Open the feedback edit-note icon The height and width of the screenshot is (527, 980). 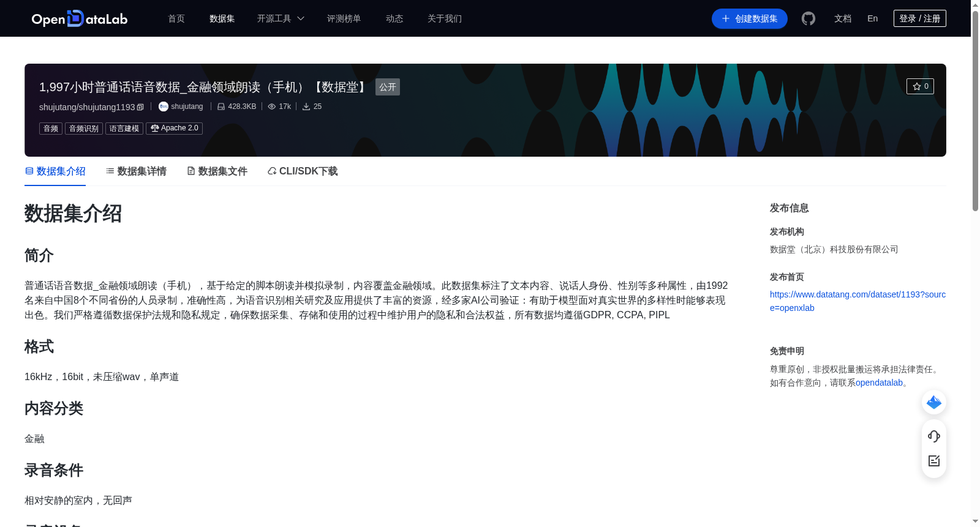pos(934,461)
